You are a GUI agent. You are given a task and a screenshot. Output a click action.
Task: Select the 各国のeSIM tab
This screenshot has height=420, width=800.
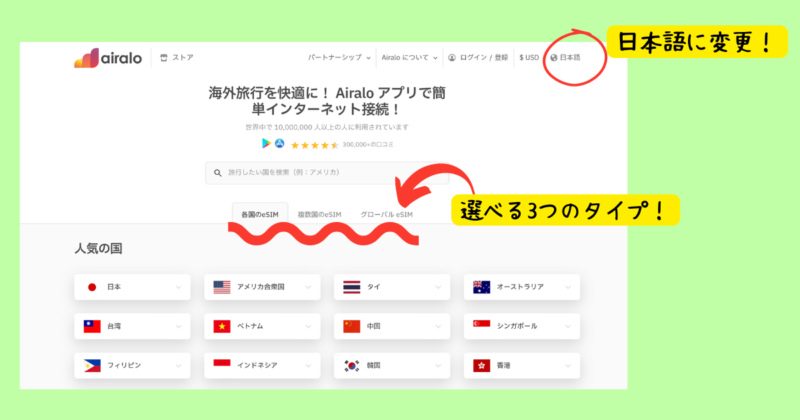pyautogui.click(x=260, y=214)
